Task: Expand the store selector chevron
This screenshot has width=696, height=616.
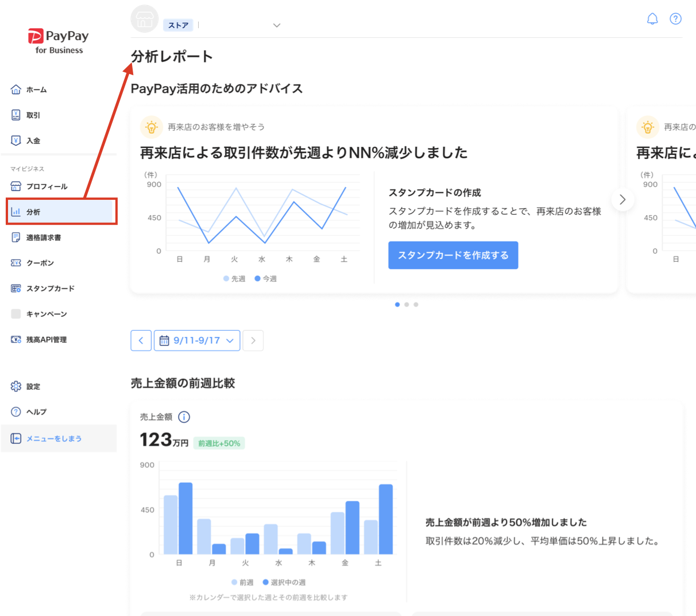Action: (277, 25)
